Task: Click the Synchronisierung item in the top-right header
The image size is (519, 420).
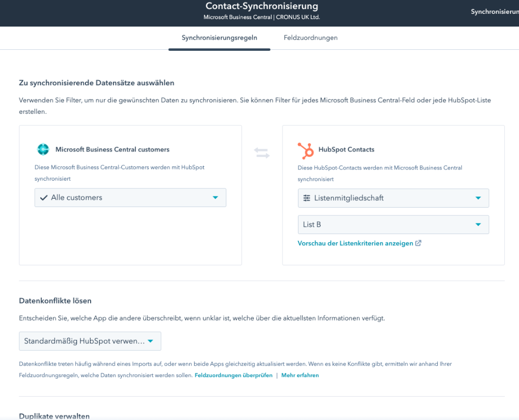Action: click(495, 12)
